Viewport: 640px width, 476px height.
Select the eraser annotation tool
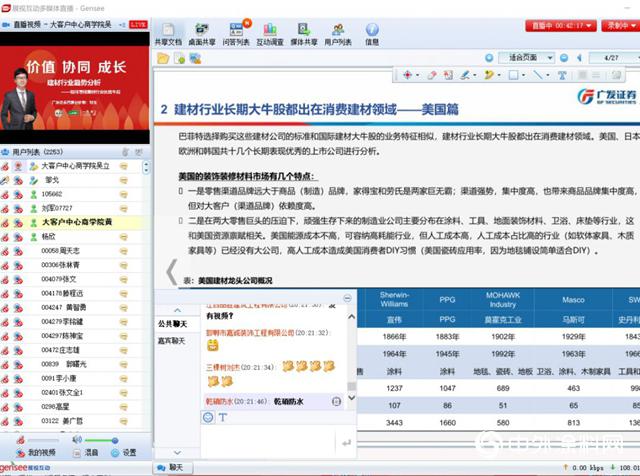(432, 75)
